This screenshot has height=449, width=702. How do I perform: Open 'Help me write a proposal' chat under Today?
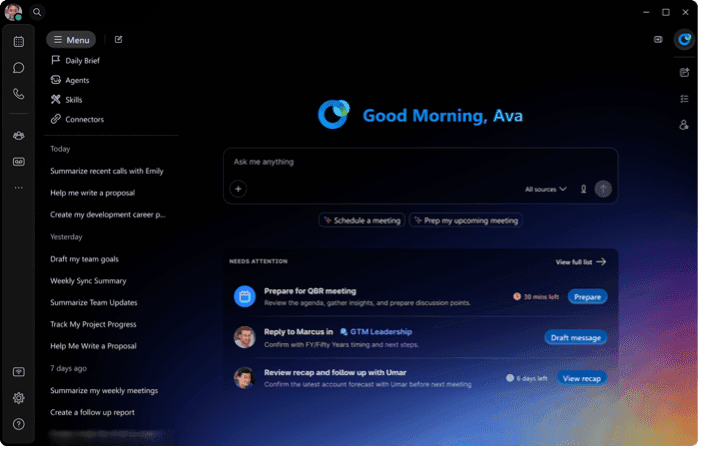point(93,193)
